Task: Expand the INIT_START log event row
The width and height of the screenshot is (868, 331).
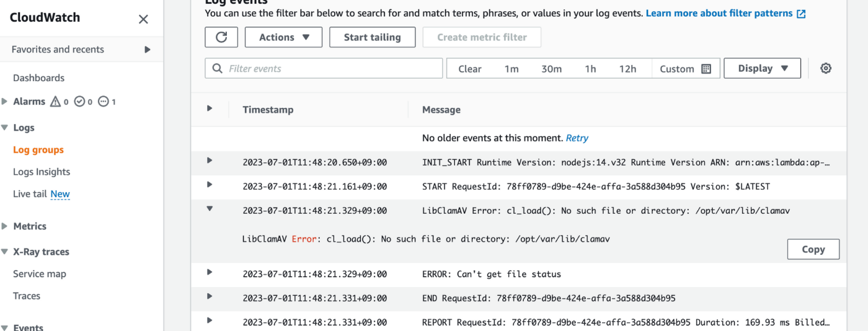Action: coord(210,161)
